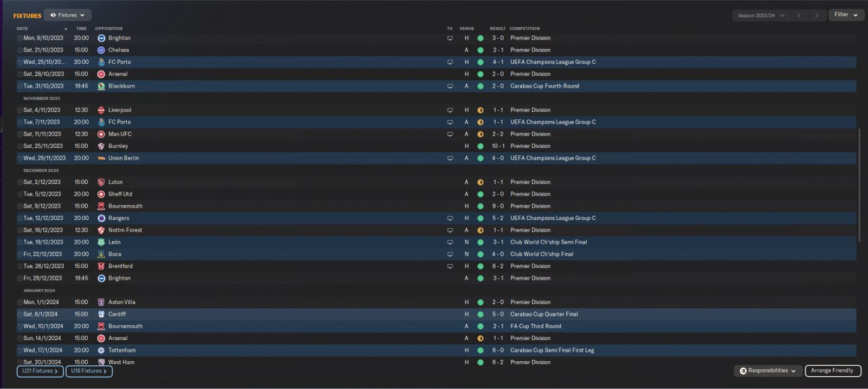
Task: Open the Fixtures view dropdown
Action: (68, 15)
